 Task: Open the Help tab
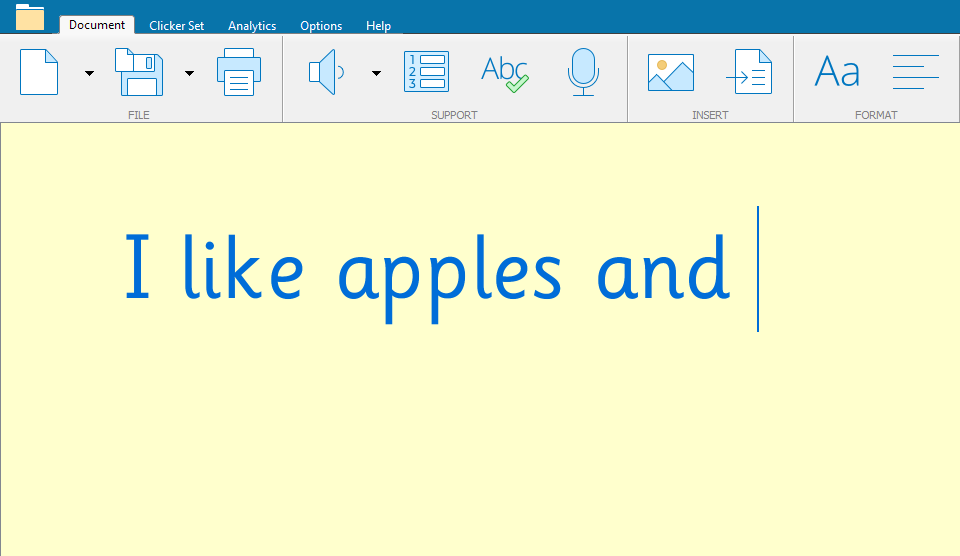pos(378,26)
